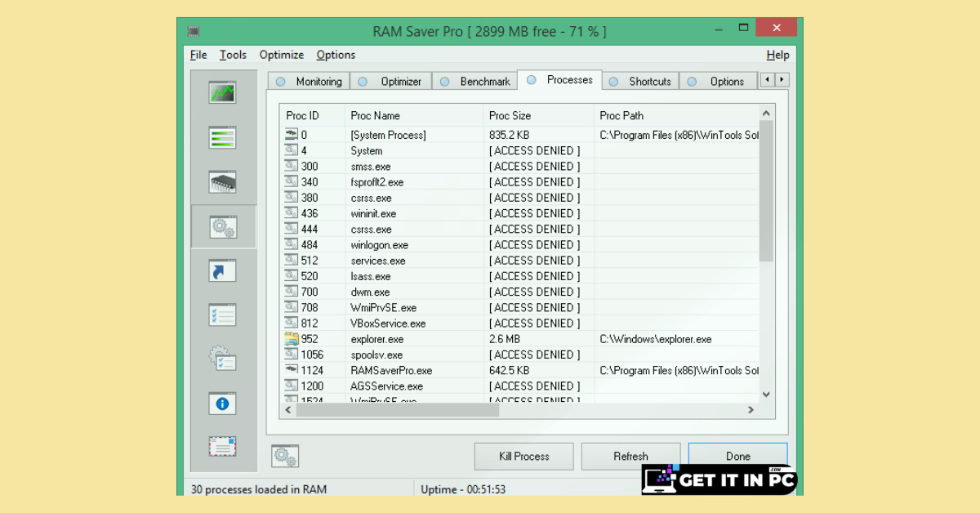Click the icon of lsass.exe row

point(292,276)
